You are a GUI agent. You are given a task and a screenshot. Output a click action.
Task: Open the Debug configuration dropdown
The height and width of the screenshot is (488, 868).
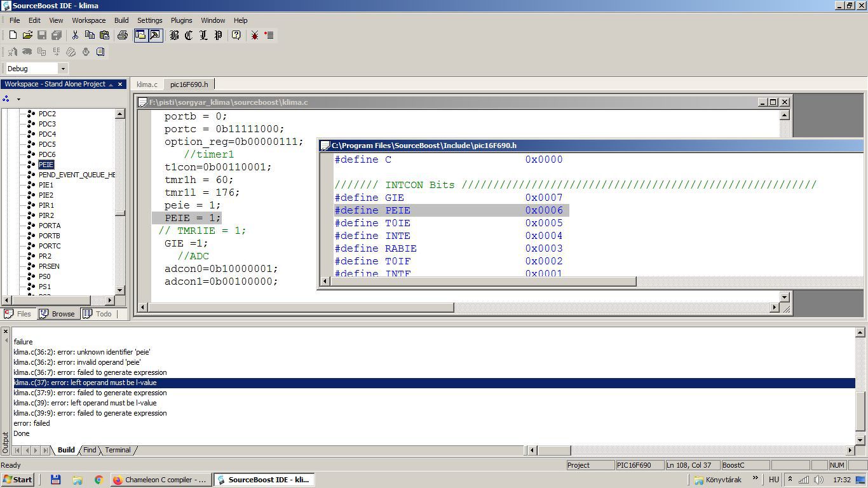click(x=62, y=69)
